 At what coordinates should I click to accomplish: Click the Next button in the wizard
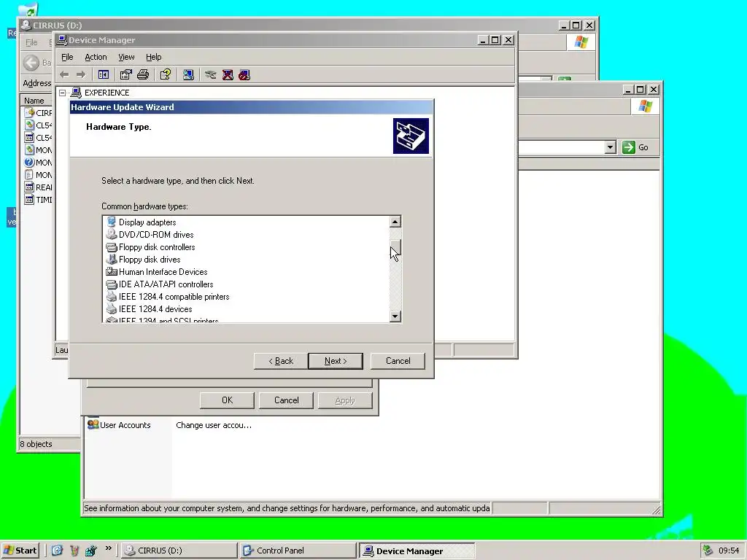click(x=336, y=361)
